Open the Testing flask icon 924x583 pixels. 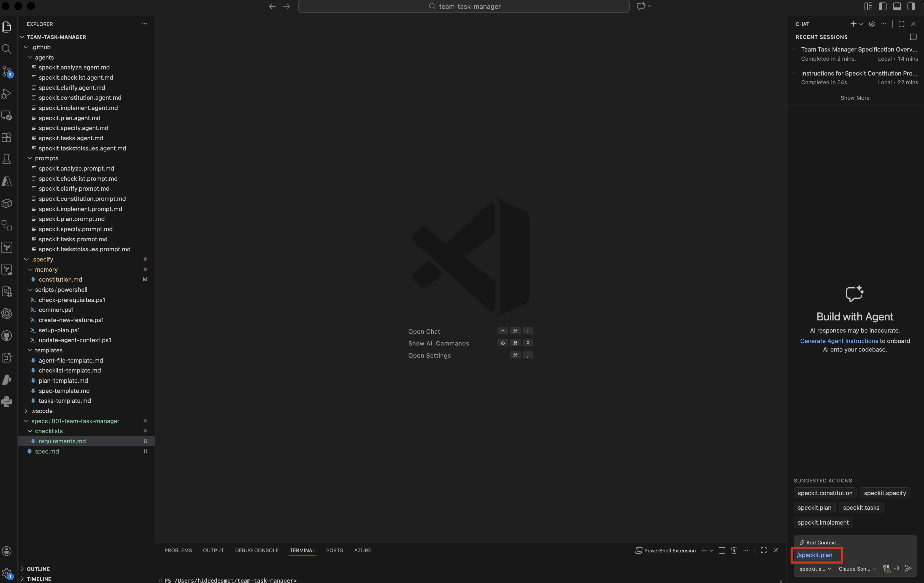[7, 159]
